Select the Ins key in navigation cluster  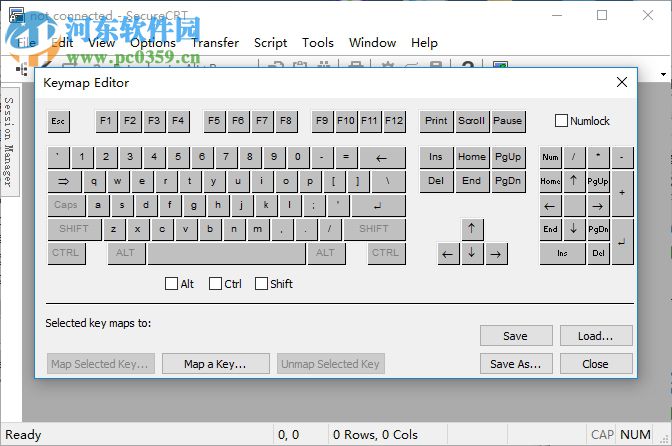pos(436,157)
